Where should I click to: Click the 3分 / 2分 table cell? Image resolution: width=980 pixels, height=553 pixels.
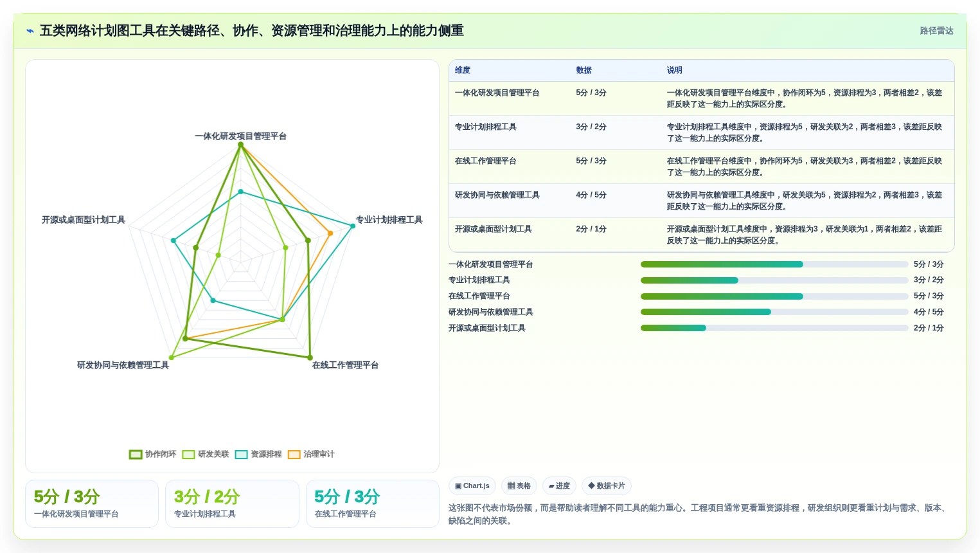[591, 127]
